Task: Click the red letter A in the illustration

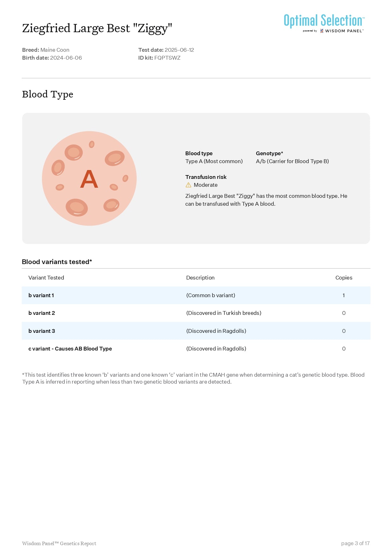Action: coord(89,179)
